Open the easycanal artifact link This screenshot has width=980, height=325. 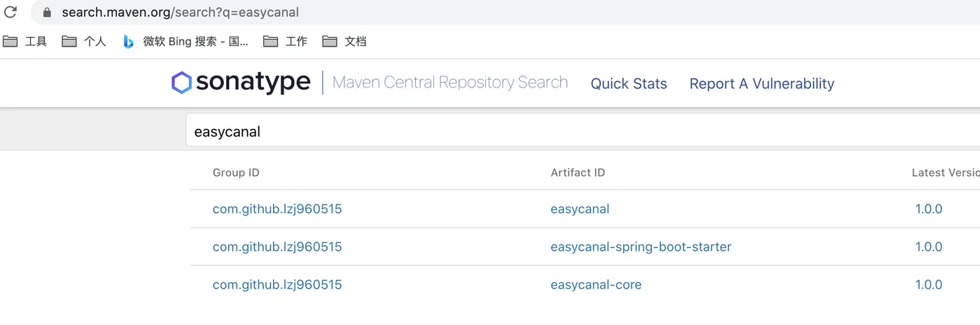(x=580, y=209)
